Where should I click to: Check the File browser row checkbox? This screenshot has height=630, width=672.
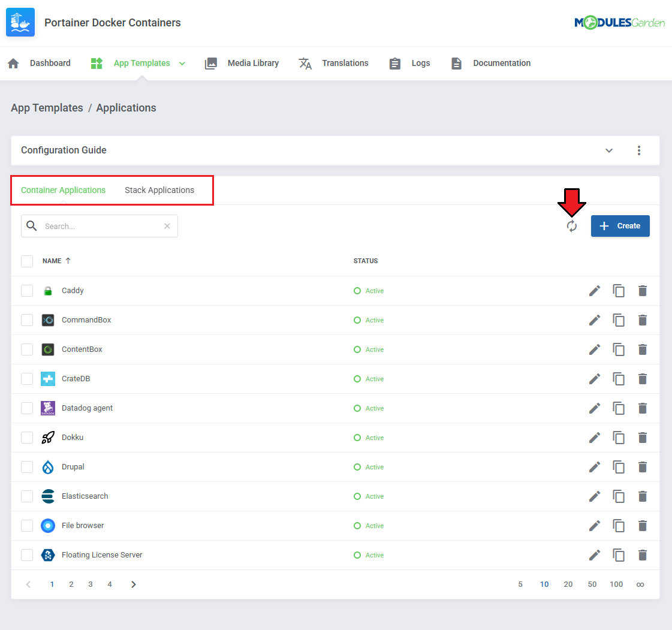[27, 526]
